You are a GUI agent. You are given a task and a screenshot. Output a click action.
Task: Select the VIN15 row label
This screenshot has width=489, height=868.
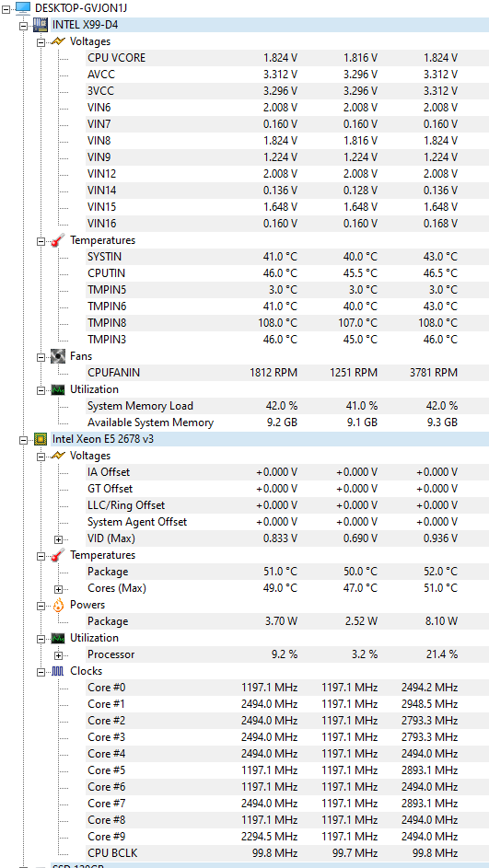(101, 207)
